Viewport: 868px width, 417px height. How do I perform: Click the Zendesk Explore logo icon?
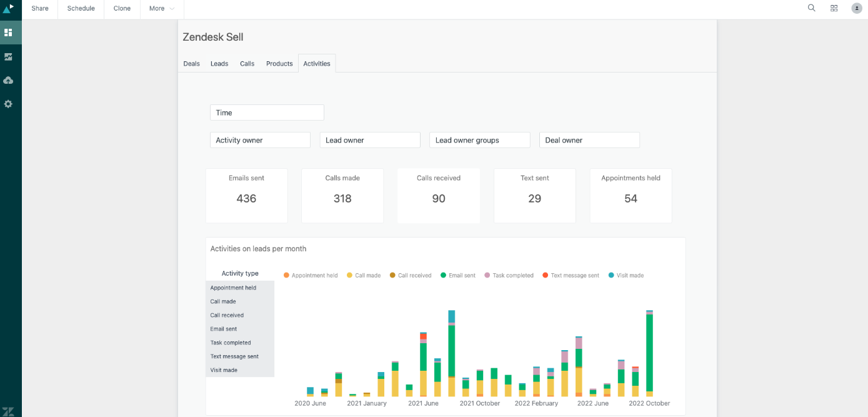click(8, 9)
